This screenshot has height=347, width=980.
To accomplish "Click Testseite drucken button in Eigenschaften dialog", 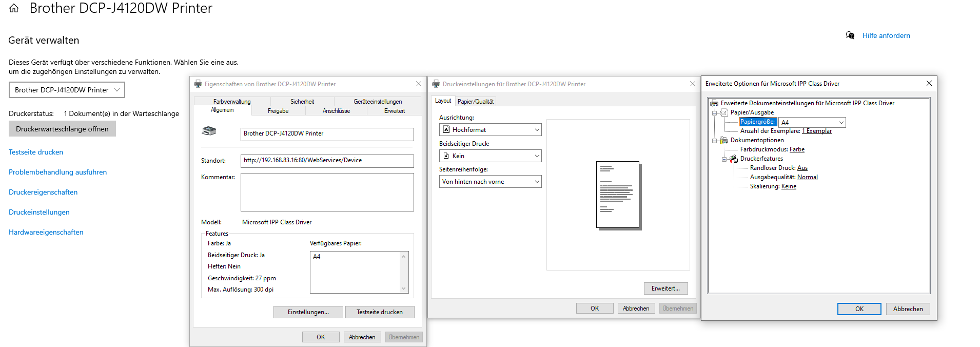I will pyautogui.click(x=380, y=312).
